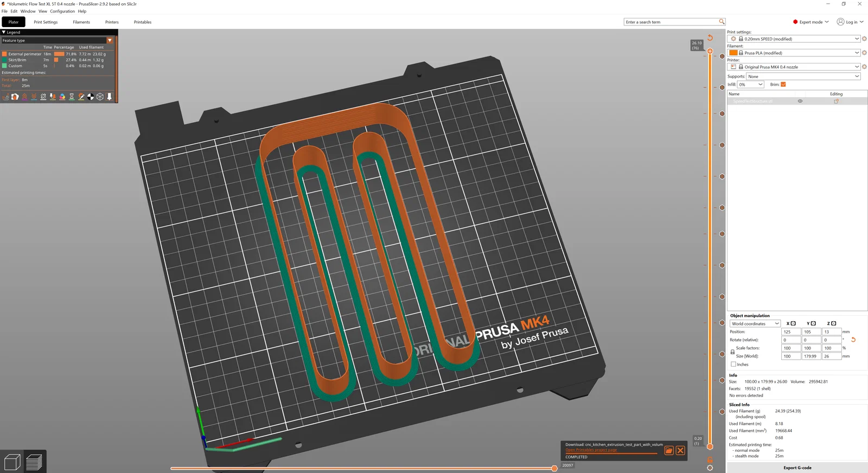Open the File menu
This screenshot has width=868, height=473.
point(4,11)
